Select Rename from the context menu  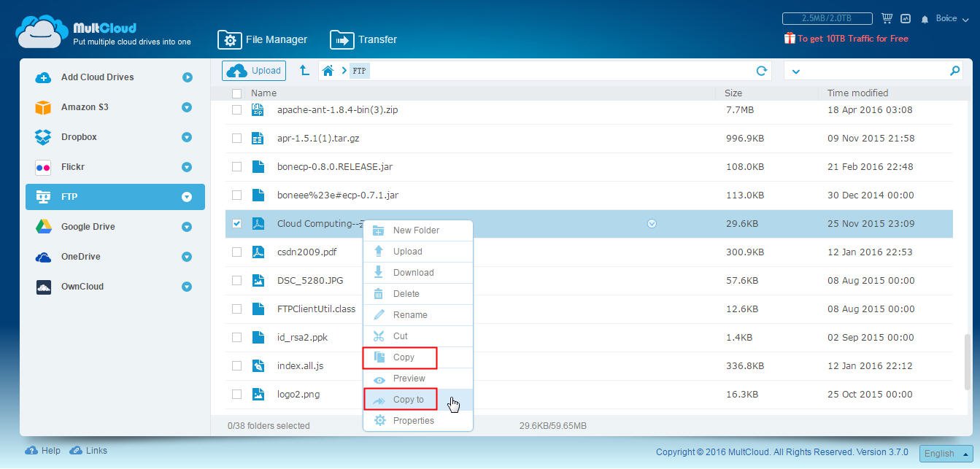point(409,315)
